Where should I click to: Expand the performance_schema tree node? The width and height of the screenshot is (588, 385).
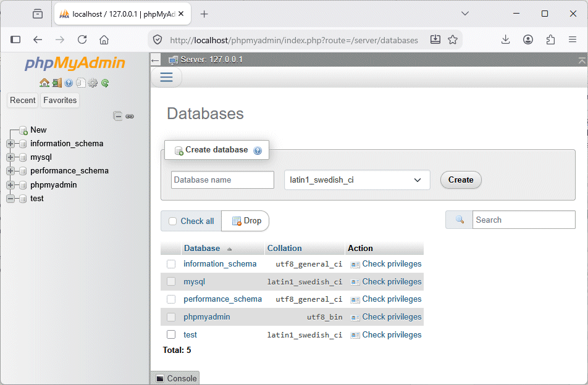[x=10, y=171]
